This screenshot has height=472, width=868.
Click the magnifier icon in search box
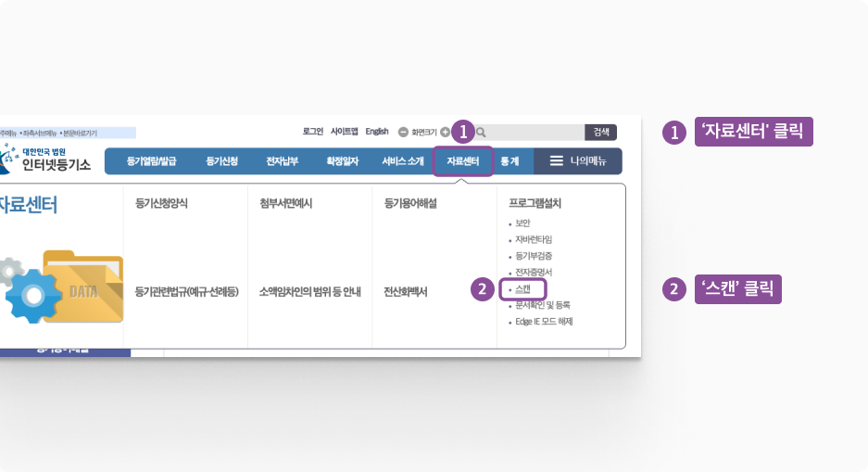point(482,133)
